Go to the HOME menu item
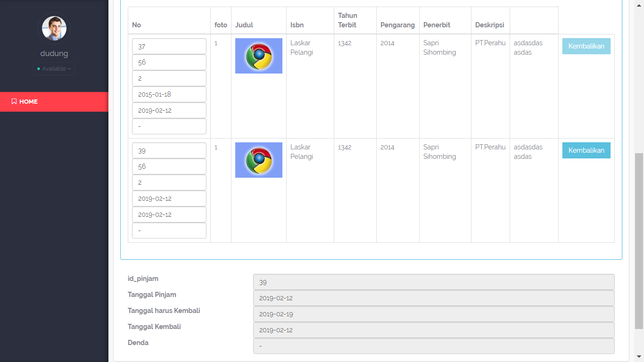The width and height of the screenshot is (644, 362). (28, 102)
